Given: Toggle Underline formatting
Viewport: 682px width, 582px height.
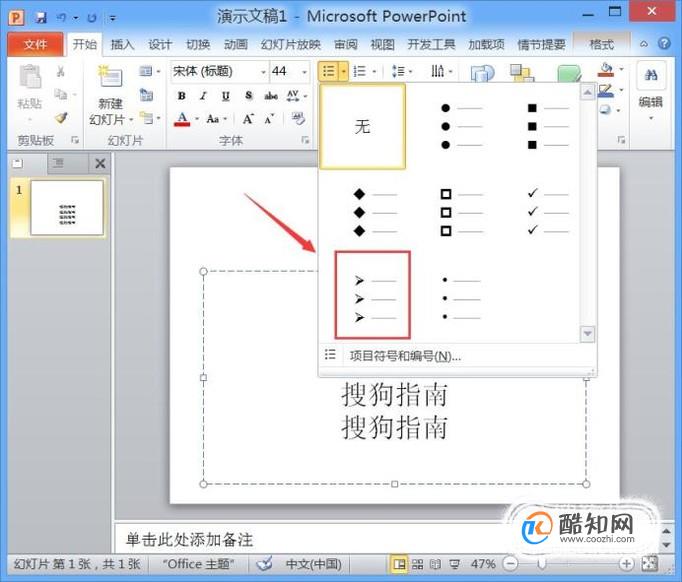Looking at the screenshot, I should [225, 96].
